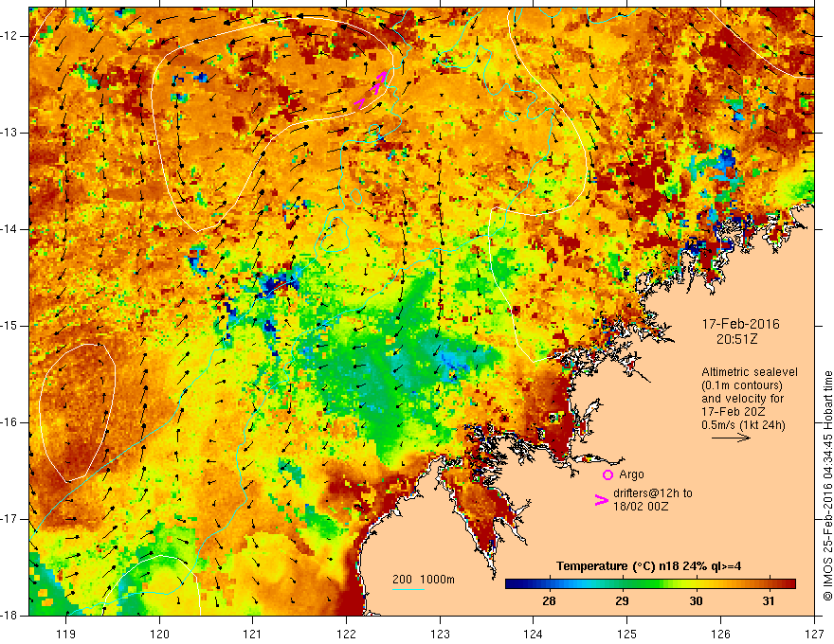Click longitude label 127 on bottom axis

tap(814, 634)
